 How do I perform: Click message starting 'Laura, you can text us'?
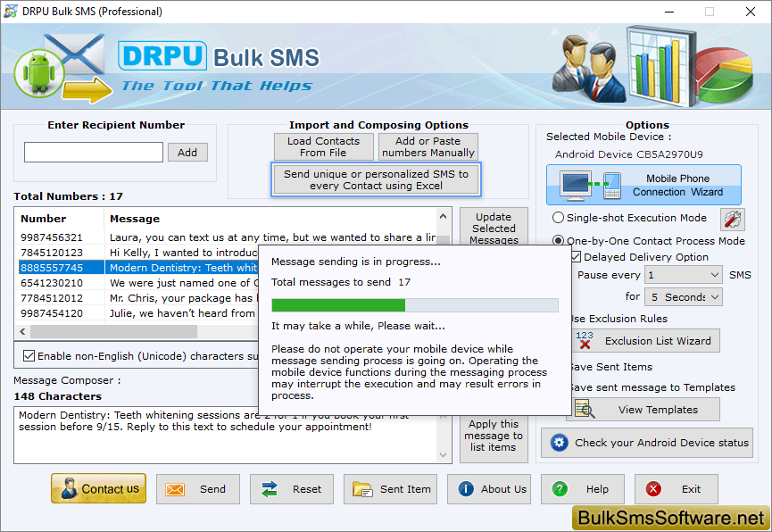tap(272, 237)
